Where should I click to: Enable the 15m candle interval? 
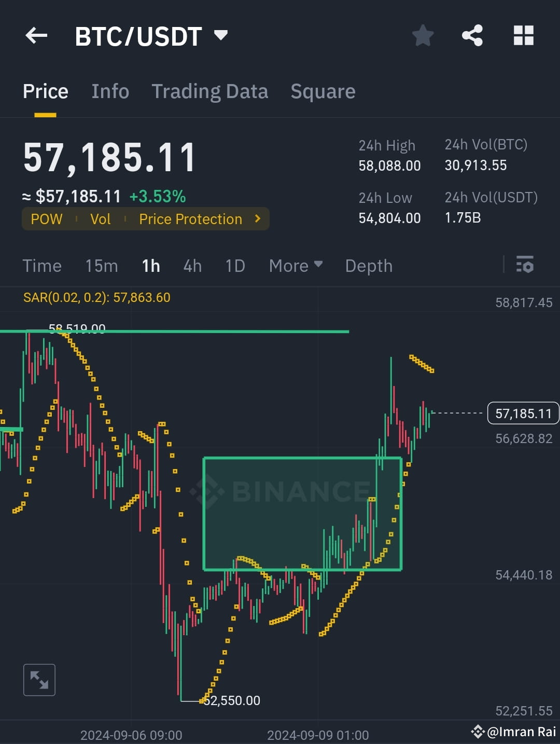[x=101, y=265]
